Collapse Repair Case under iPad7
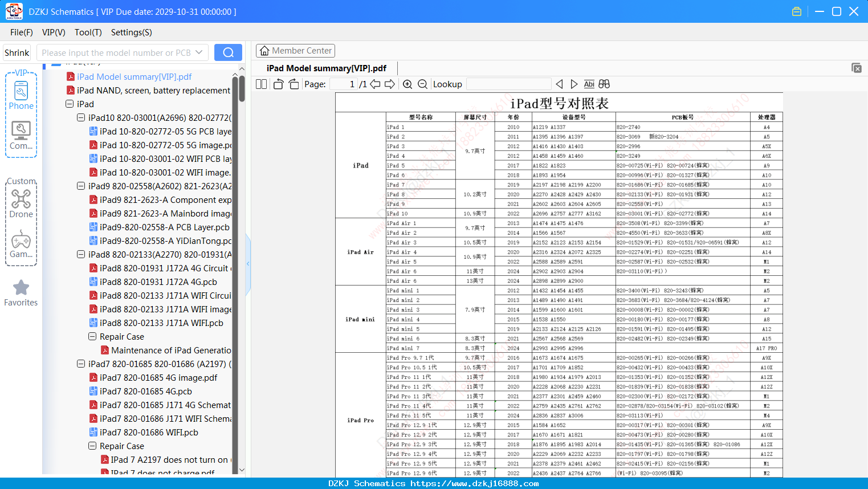 click(92, 446)
